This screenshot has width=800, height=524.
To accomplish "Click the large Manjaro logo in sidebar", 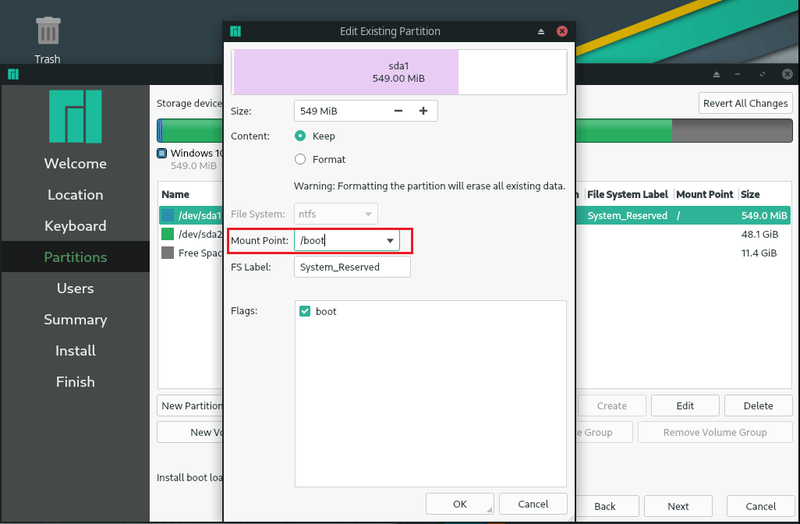I will pyautogui.click(x=76, y=116).
